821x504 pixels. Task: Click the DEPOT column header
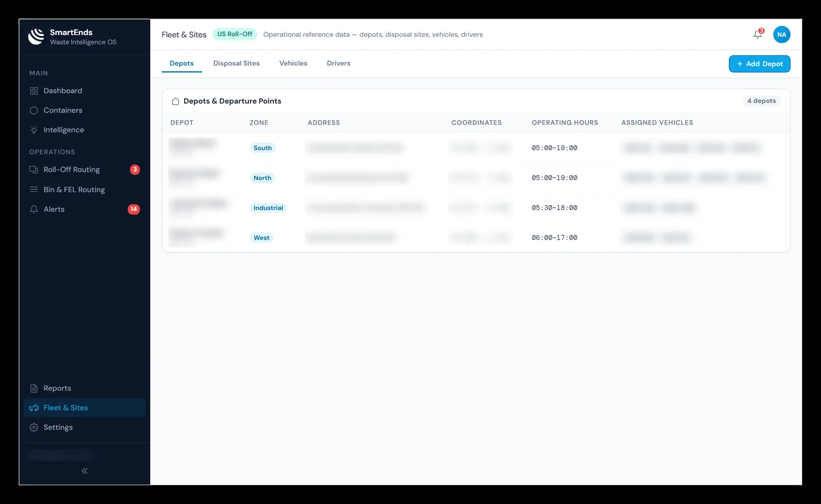[182, 123]
